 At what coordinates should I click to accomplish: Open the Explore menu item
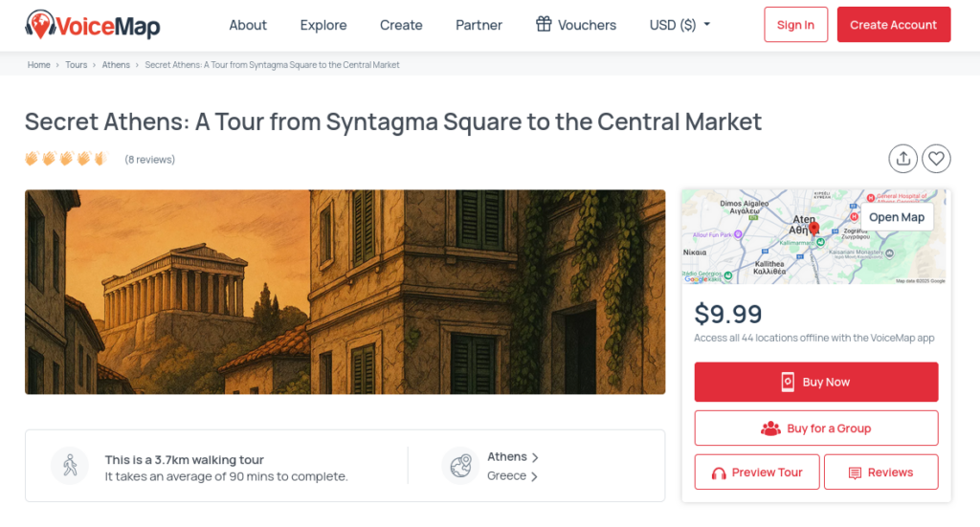tap(323, 25)
